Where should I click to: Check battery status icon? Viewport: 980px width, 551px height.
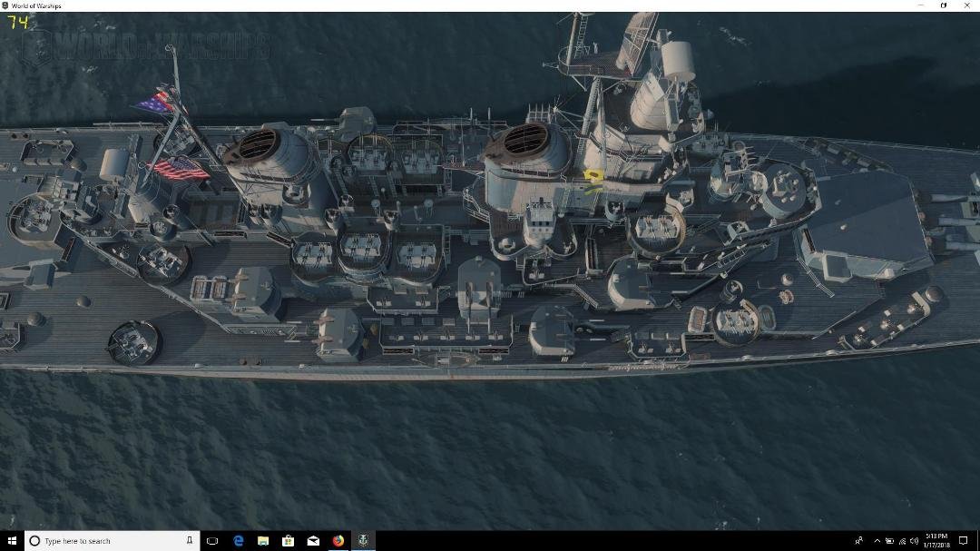(889, 541)
